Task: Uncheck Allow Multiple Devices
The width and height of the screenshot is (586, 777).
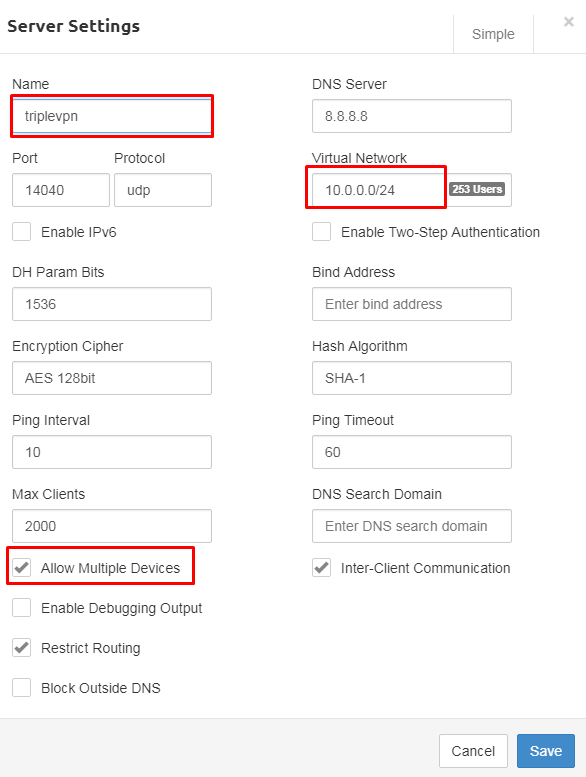Action: coord(22,567)
